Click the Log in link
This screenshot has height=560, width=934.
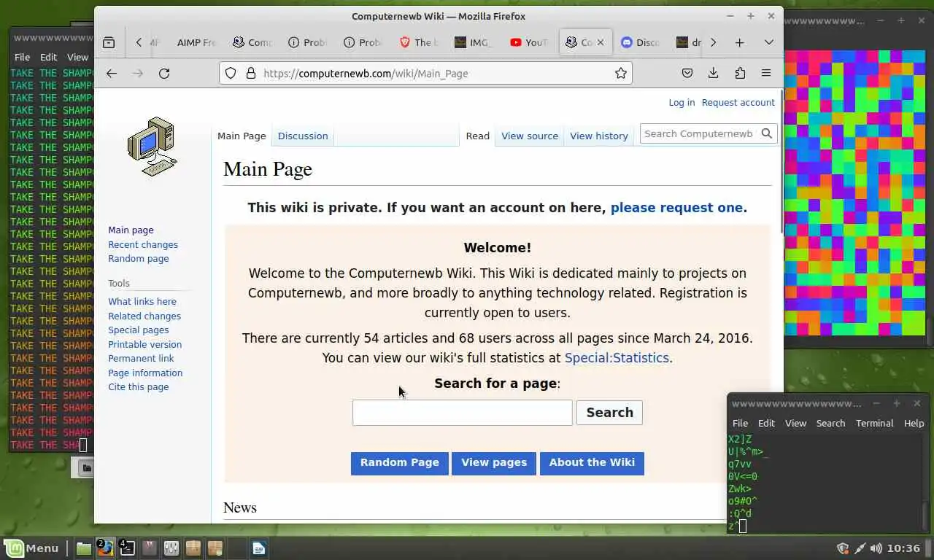point(682,102)
